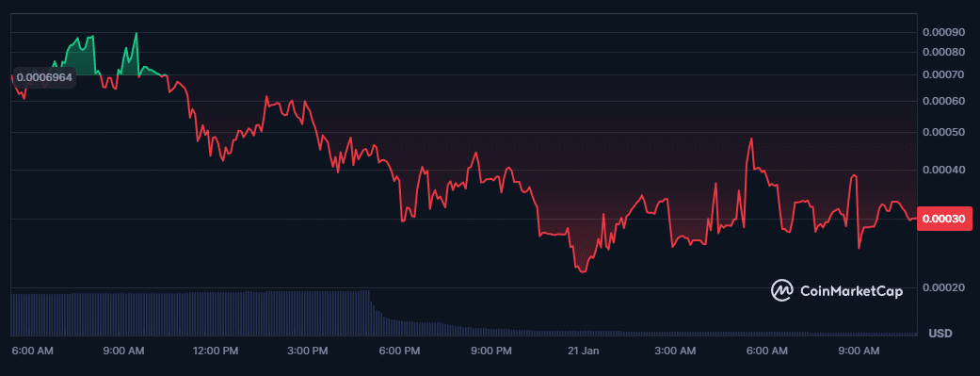Click the red 0.00030 current price tag
The image size is (980, 376).
944,219
